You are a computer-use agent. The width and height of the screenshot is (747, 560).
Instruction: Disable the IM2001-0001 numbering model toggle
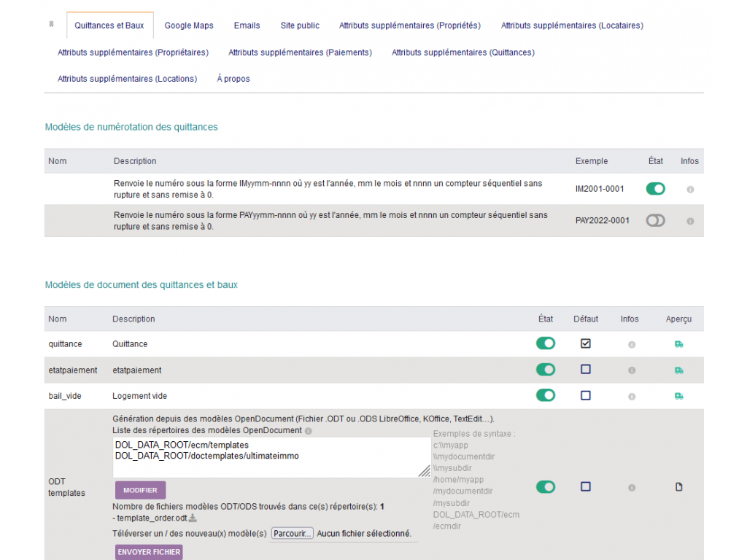tap(656, 189)
